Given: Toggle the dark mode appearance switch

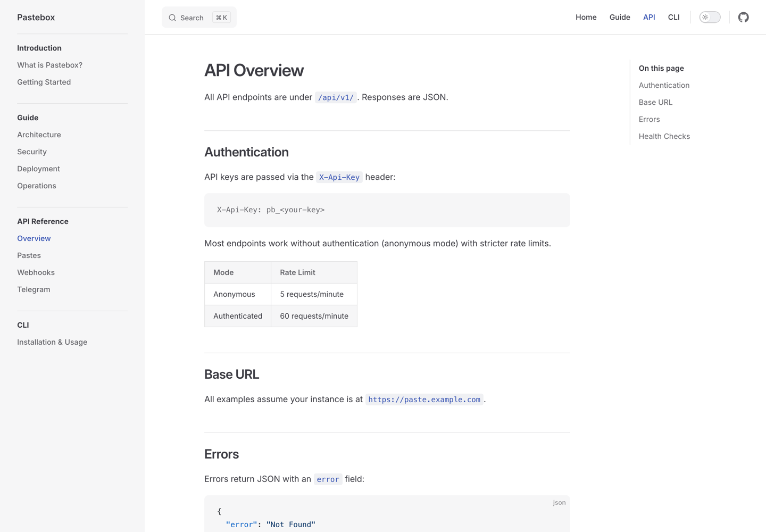Looking at the screenshot, I should pyautogui.click(x=710, y=17).
